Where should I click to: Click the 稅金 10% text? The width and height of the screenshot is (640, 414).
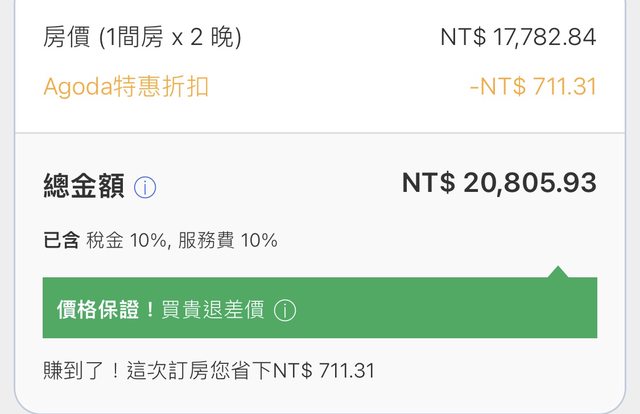tap(128, 240)
